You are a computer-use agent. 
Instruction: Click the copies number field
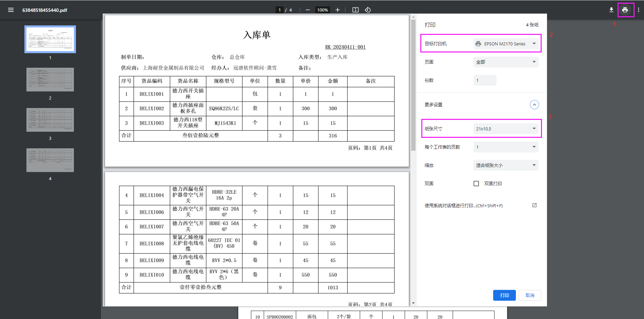coord(485,80)
